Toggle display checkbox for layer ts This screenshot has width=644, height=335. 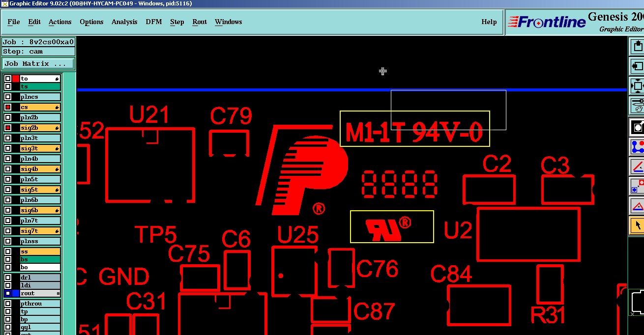click(8, 86)
